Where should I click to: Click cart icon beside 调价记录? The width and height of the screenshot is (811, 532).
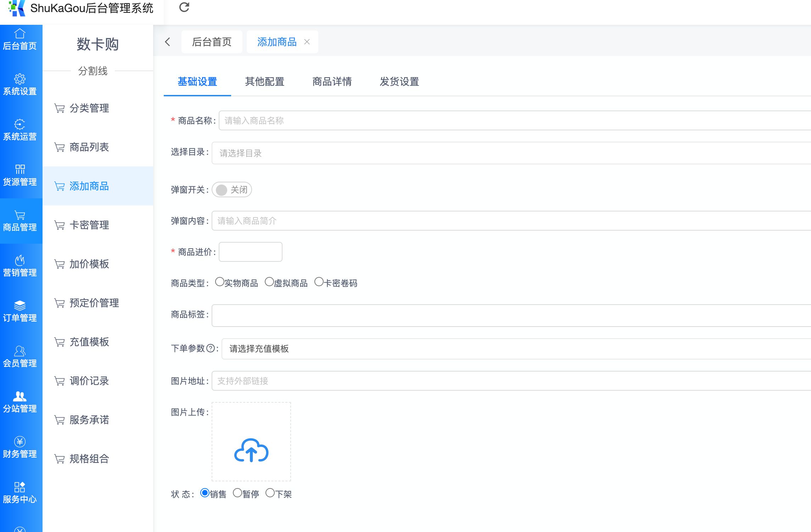[59, 381]
